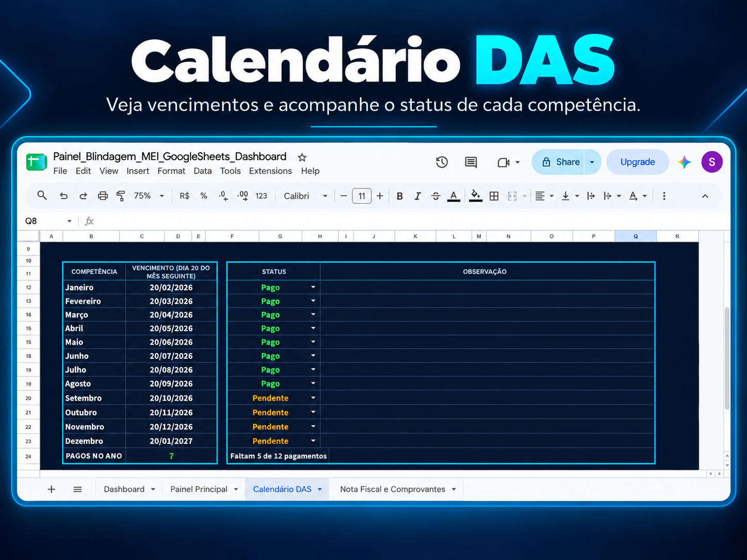Toggle bold formatting
The width and height of the screenshot is (747, 560).
coord(399,196)
